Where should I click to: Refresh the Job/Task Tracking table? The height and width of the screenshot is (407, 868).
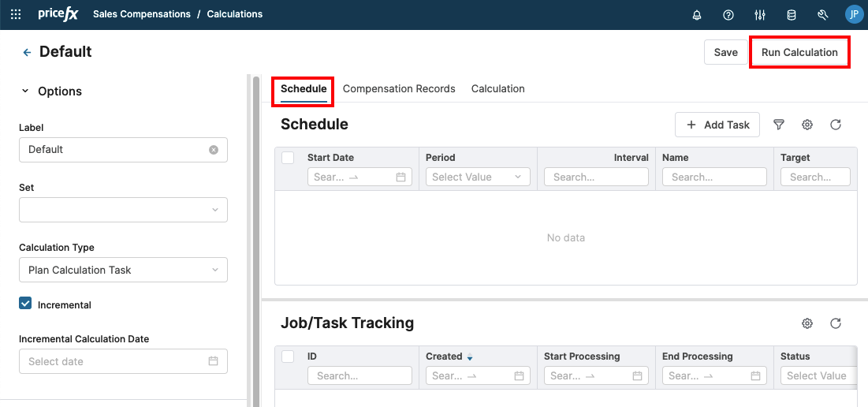836,323
